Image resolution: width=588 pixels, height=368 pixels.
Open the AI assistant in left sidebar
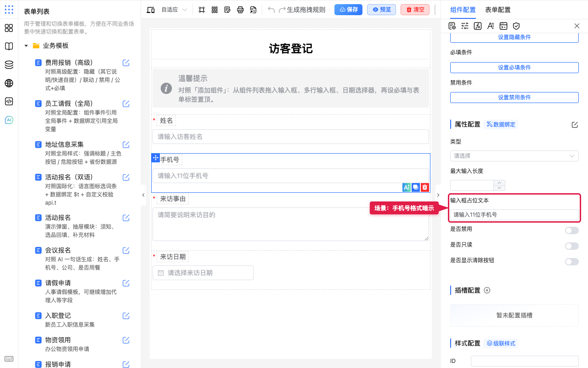9,120
